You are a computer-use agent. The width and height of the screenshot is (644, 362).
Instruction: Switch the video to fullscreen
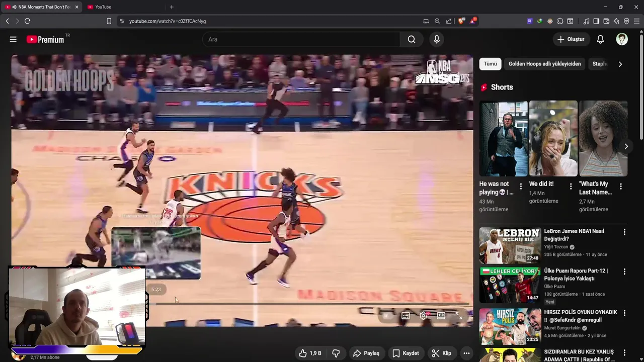459,316
